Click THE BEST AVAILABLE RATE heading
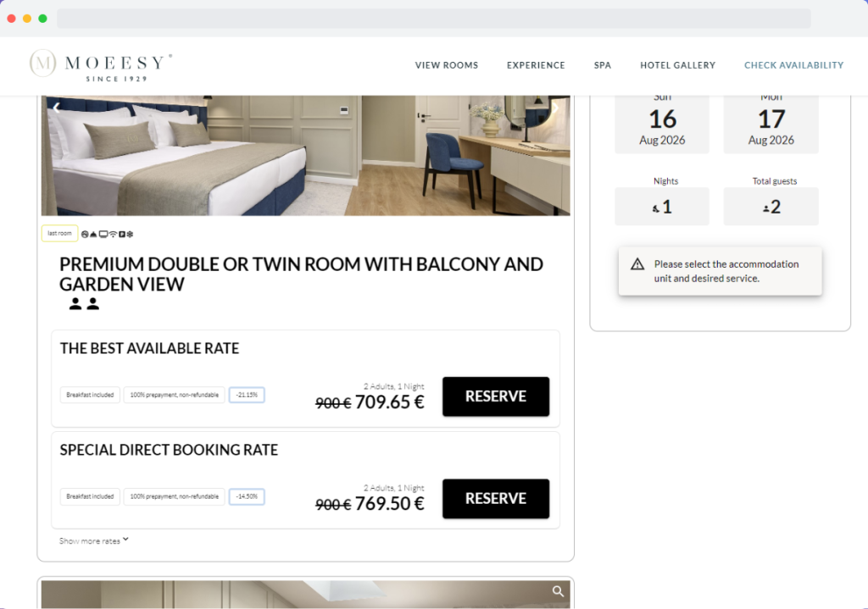Screen dimensions: 868x609 (149, 348)
